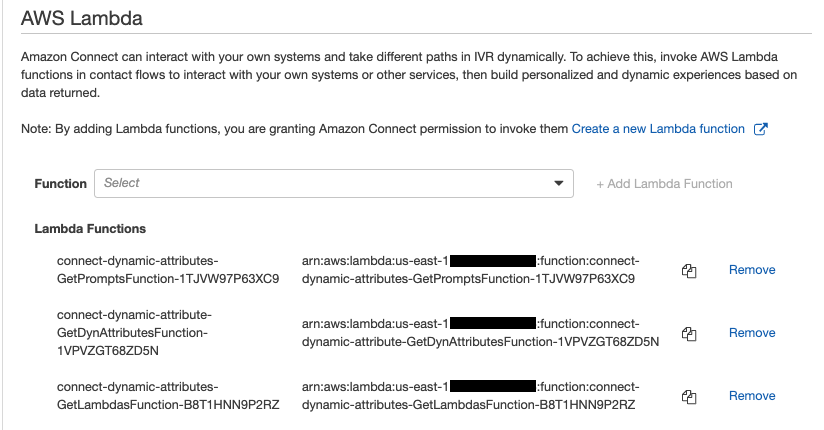This screenshot has height=430, width=824.
Task: Click the + Add Lambda Function button
Action: point(664,184)
